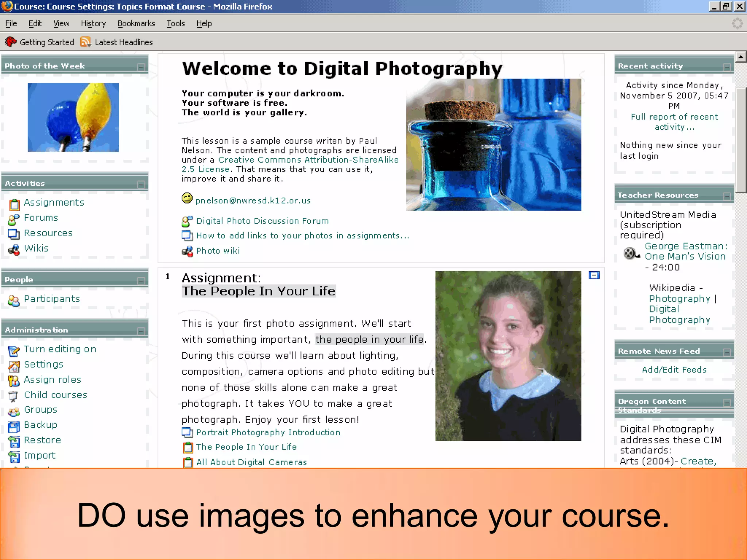Click the vertical scrollbar thumb
This screenshot has width=747, height=560.
[x=741, y=140]
